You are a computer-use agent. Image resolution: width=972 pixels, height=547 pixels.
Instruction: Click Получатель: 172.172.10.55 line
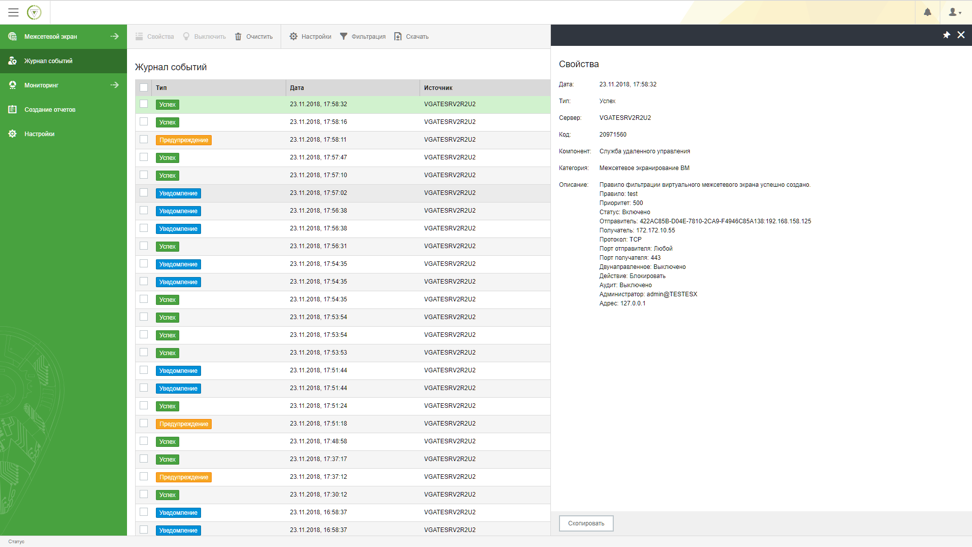coord(637,230)
